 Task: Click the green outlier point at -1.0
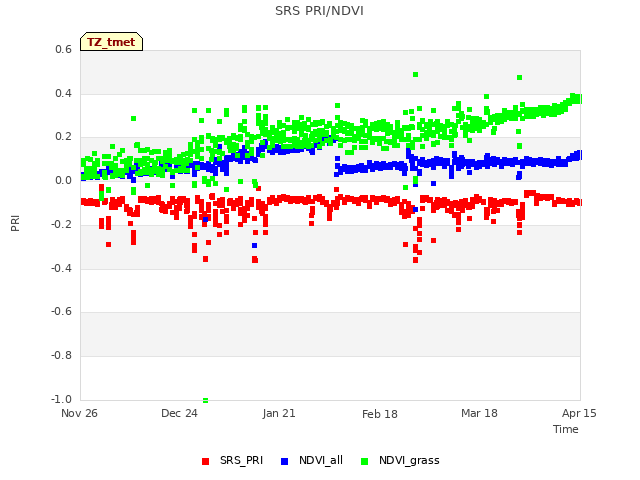205,400
